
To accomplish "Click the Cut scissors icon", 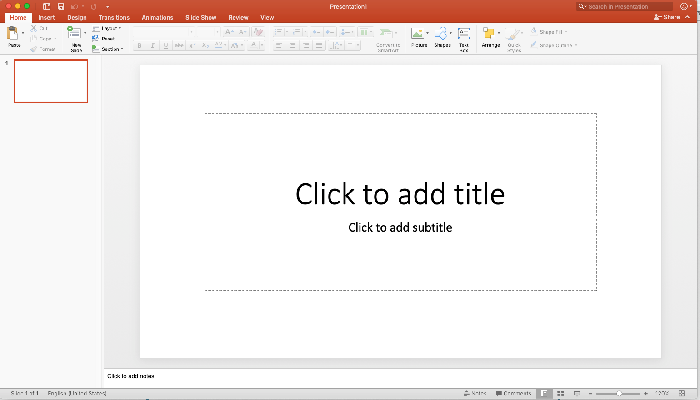I will pyautogui.click(x=34, y=28).
